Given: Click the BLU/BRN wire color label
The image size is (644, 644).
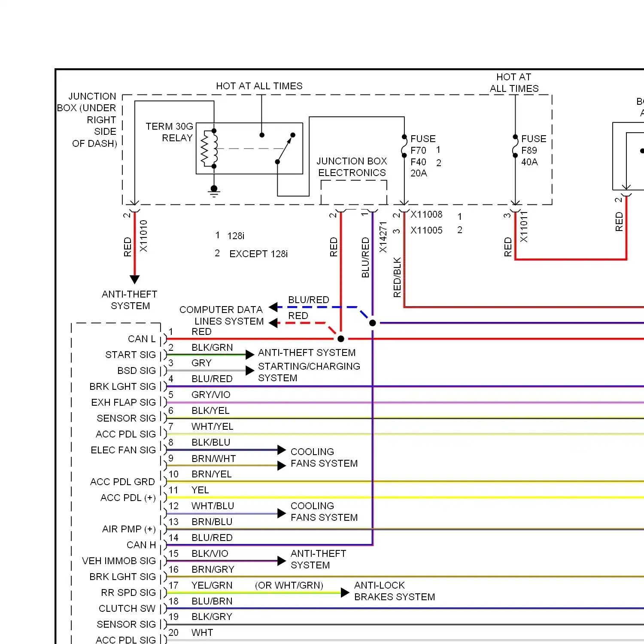Looking at the screenshot, I should click(212, 601).
